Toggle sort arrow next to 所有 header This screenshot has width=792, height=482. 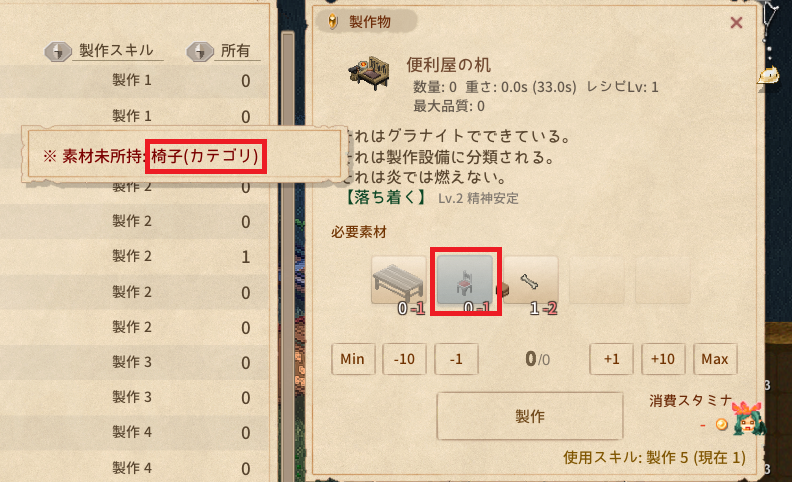(x=200, y=51)
